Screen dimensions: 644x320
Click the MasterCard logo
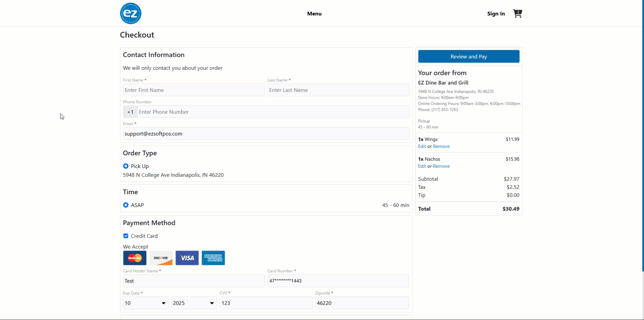(135, 258)
